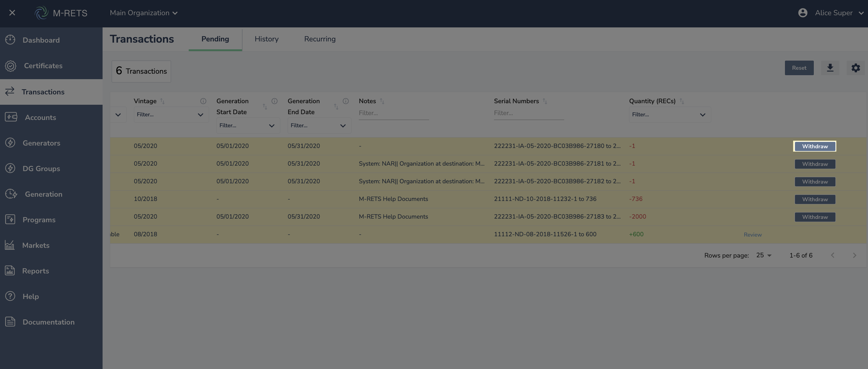The image size is (868, 369).
Task: Click the Notes filter text field
Action: (x=393, y=113)
